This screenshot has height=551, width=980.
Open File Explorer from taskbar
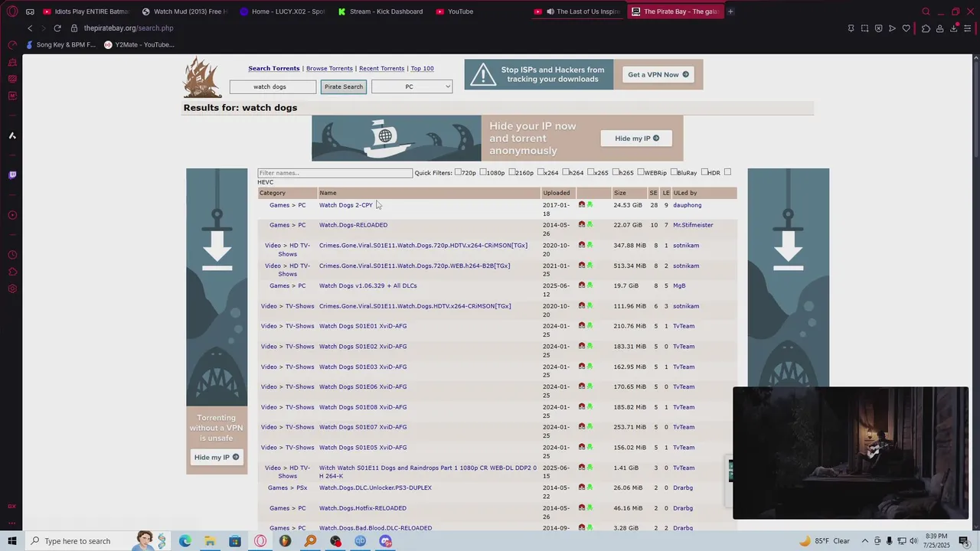tap(210, 541)
